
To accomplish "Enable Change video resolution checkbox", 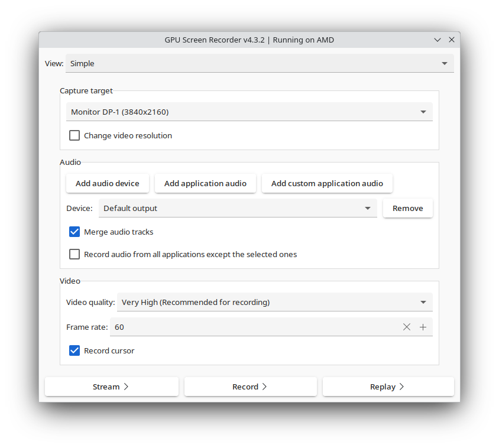I will click(74, 135).
